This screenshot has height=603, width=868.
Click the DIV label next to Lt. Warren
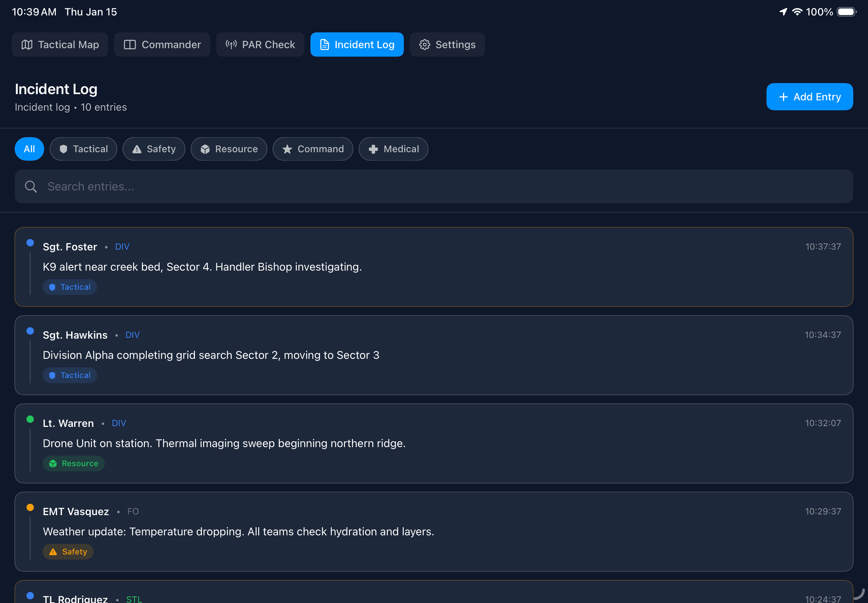119,423
